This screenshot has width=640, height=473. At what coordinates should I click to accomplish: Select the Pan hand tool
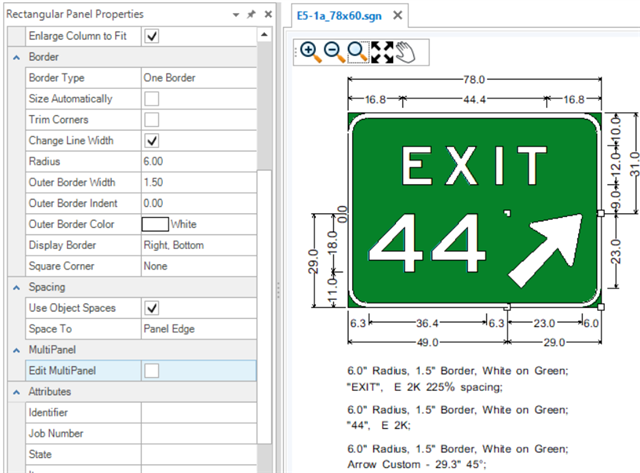tap(405, 52)
